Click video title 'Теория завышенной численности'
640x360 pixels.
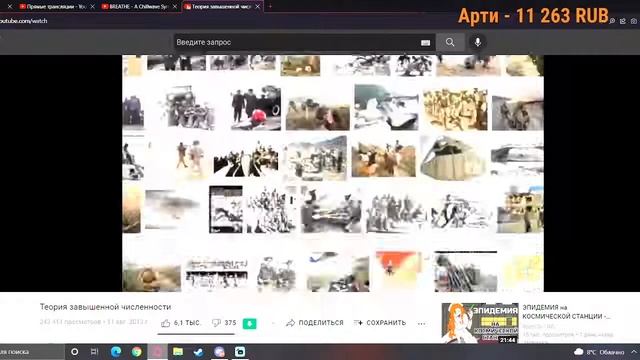tap(105, 307)
